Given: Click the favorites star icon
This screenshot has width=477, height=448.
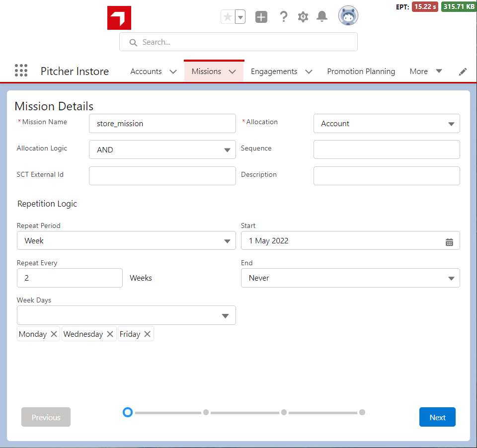Looking at the screenshot, I should pyautogui.click(x=228, y=17).
